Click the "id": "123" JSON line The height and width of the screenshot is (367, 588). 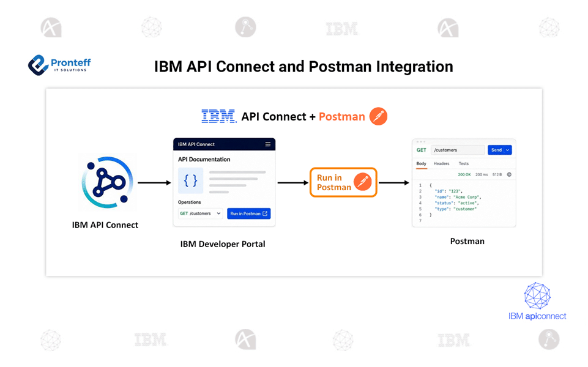point(448,191)
